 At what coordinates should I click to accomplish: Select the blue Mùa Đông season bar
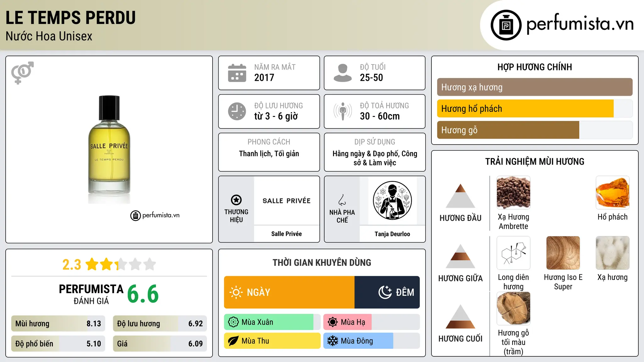click(x=358, y=341)
